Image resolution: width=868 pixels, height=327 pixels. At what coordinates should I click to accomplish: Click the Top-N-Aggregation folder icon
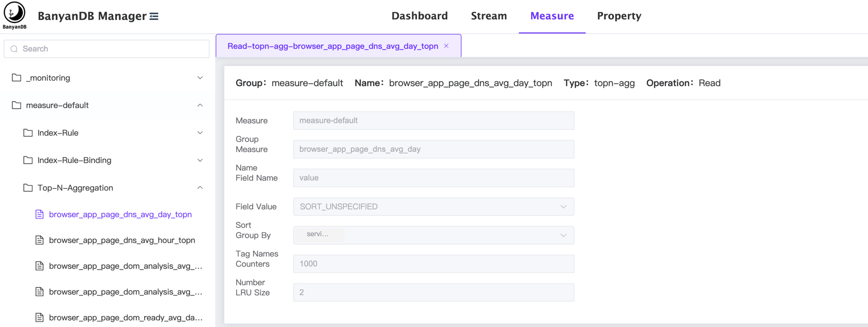click(28, 188)
